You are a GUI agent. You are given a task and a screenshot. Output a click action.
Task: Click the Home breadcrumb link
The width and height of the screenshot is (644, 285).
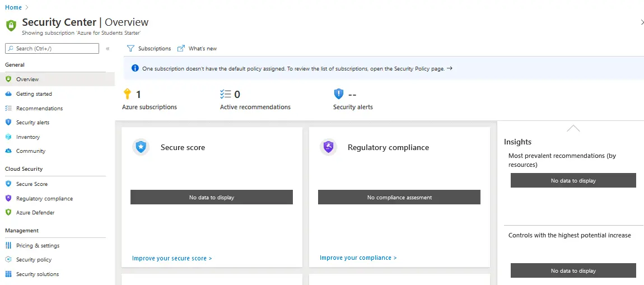(13, 7)
